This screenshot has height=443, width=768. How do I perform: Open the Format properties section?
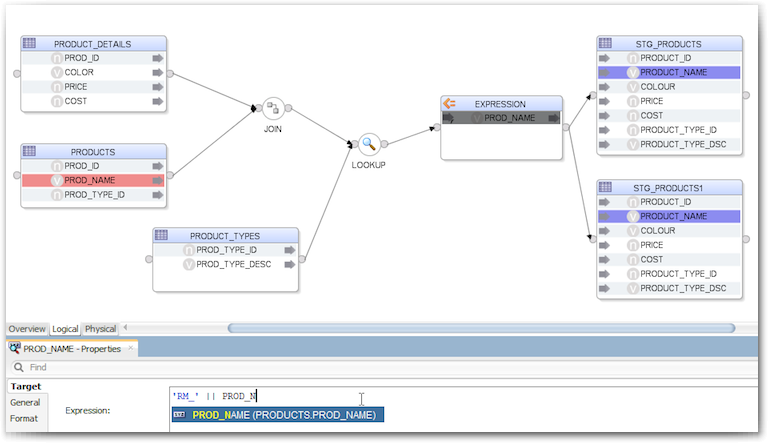(24, 418)
